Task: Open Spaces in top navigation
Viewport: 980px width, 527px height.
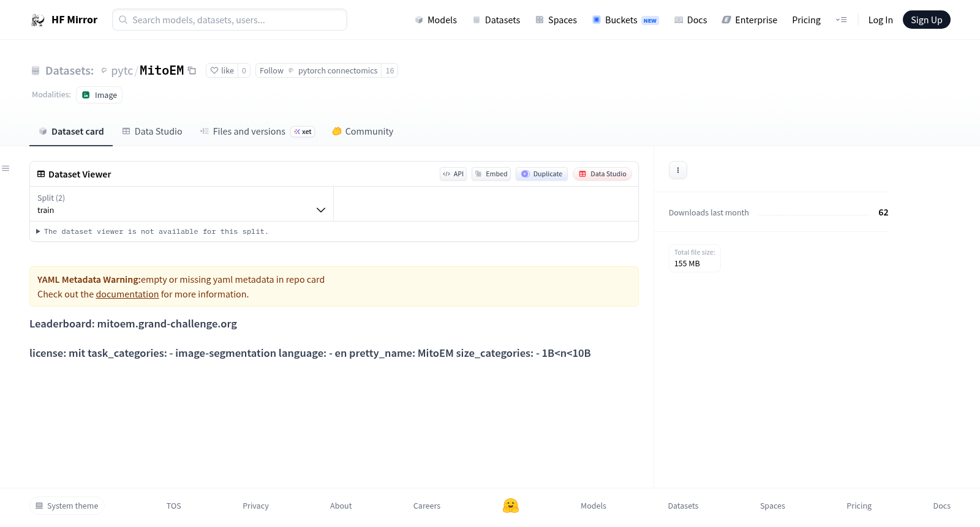Action: (x=556, y=20)
